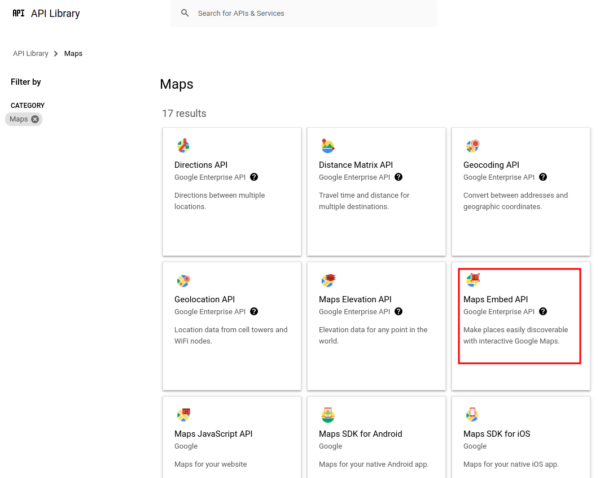Screen dimensions: 600x478
Task: Open help icon on Geocoding API card
Action: (543, 177)
